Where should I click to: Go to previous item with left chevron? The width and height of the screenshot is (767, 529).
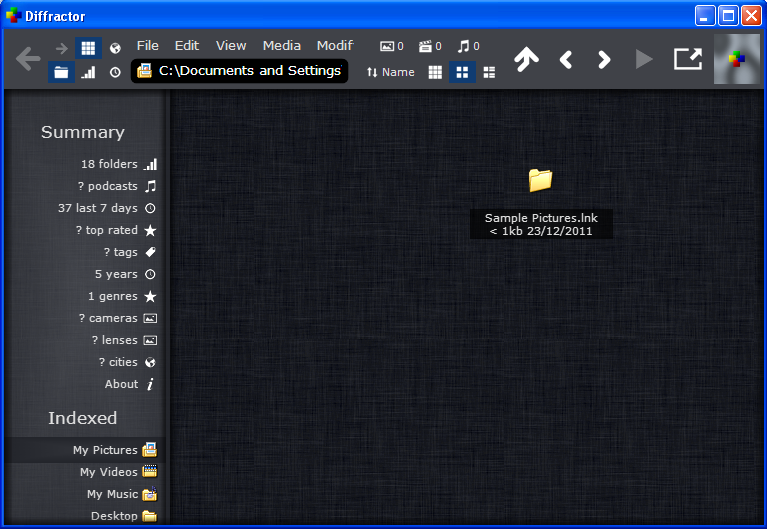click(x=565, y=59)
